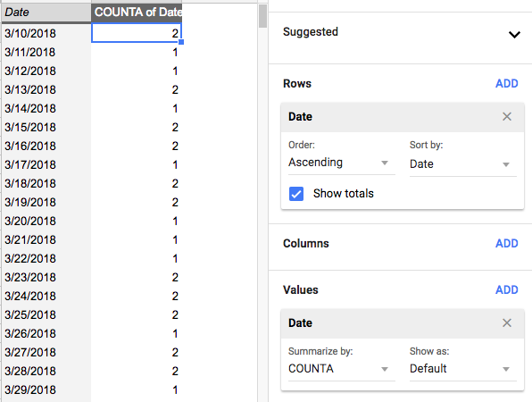This screenshot has width=532, height=402.
Task: Click the vertical scrollbar thumb
Action: click(x=262, y=16)
